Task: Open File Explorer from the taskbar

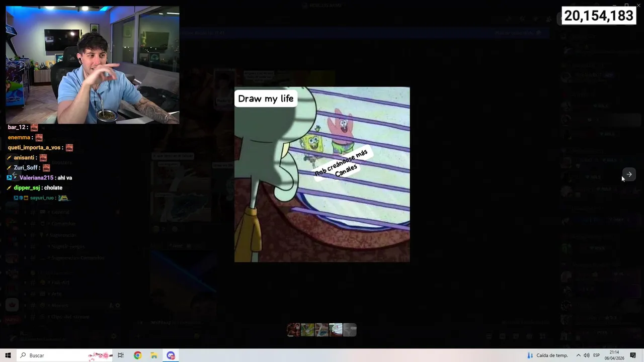Action: [x=154, y=355]
